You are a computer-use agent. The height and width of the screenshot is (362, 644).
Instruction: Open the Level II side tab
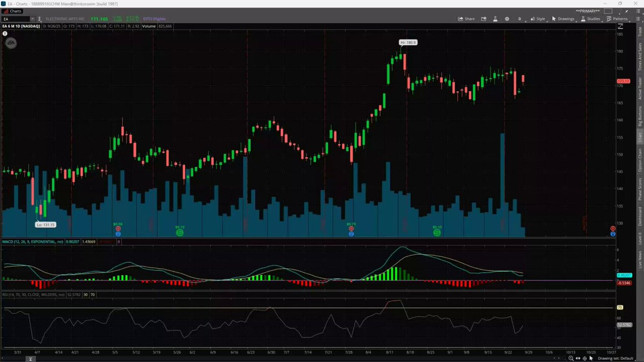pyautogui.click(x=639, y=238)
